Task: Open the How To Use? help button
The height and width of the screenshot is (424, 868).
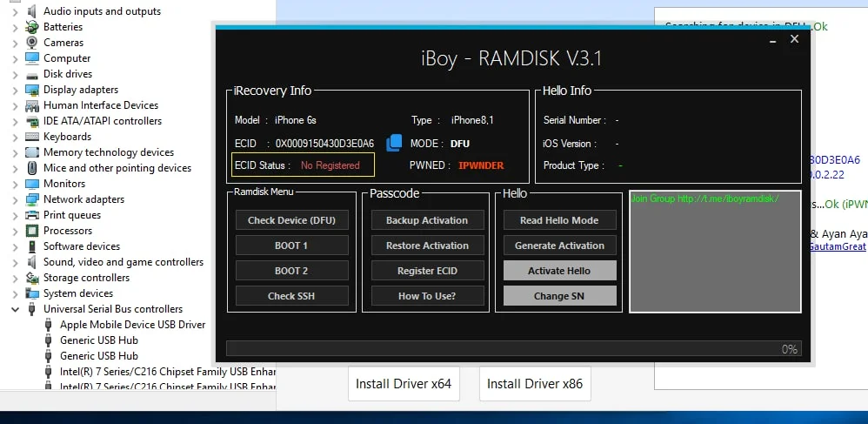Action: coord(427,296)
